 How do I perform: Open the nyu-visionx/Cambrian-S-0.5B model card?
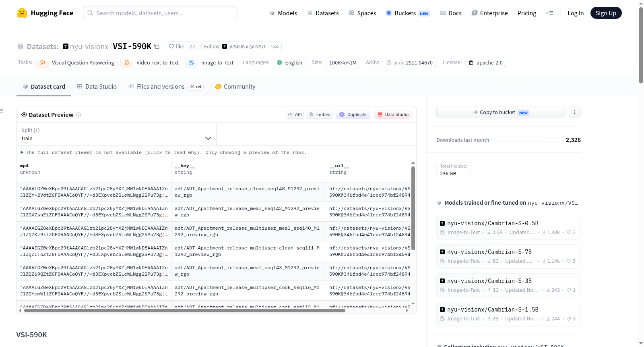[508, 228]
